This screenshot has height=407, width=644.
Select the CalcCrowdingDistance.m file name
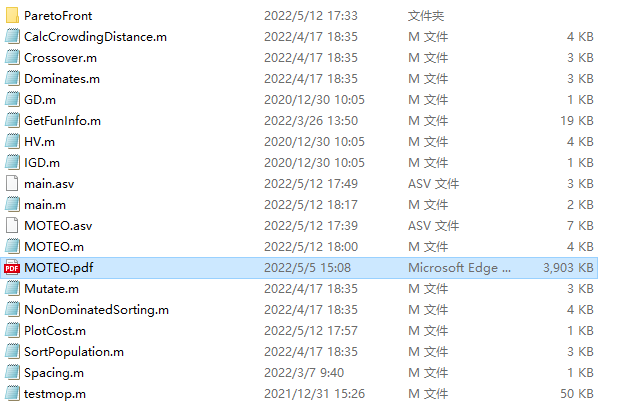click(x=95, y=37)
